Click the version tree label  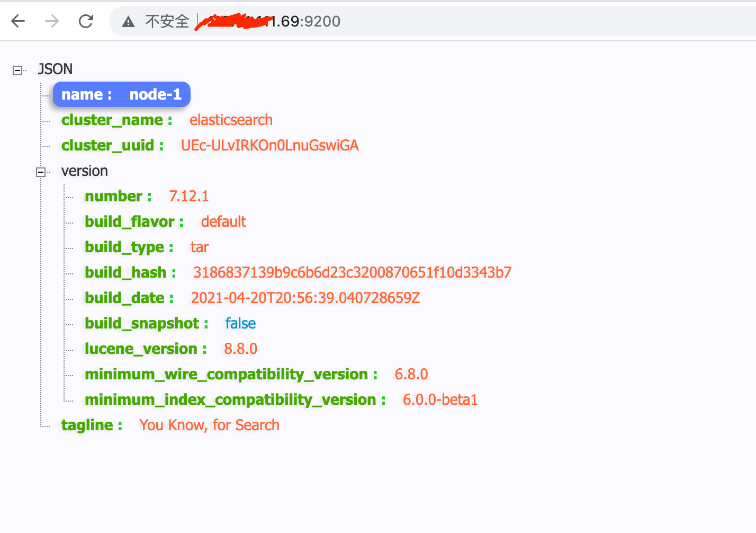[x=85, y=171]
